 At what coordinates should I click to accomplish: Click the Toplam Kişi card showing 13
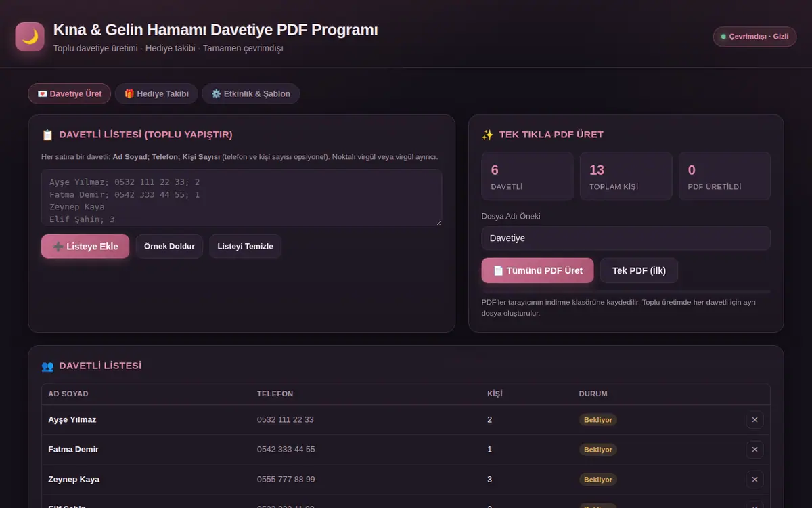click(626, 176)
